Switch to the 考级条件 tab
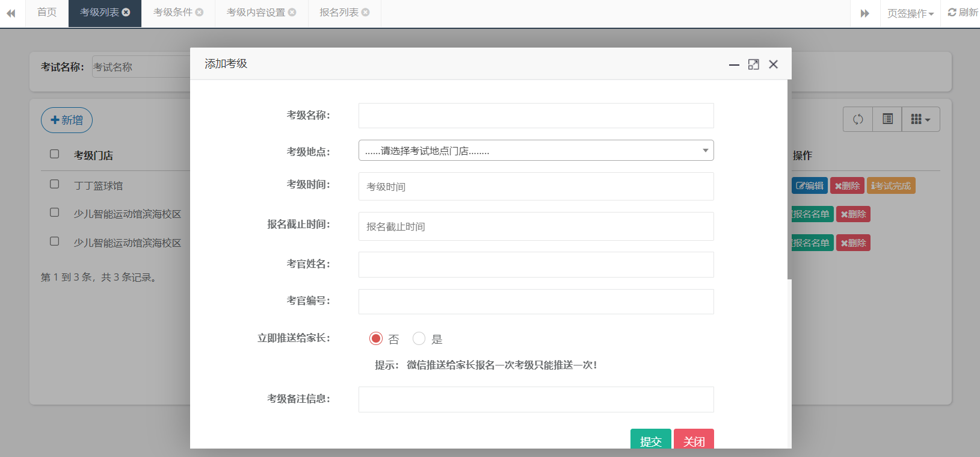 173,13
